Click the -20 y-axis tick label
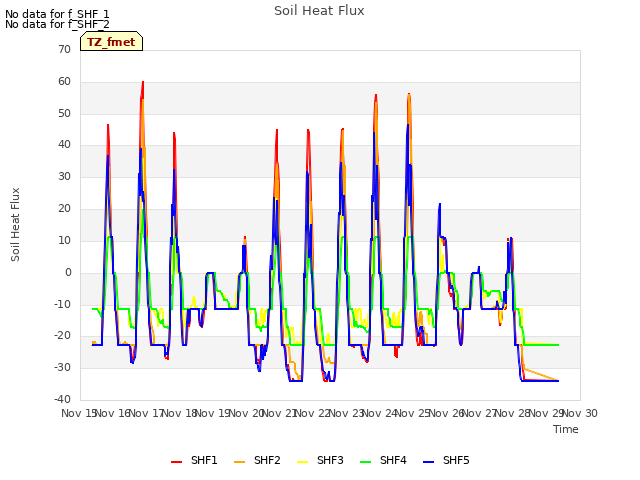 coord(62,336)
